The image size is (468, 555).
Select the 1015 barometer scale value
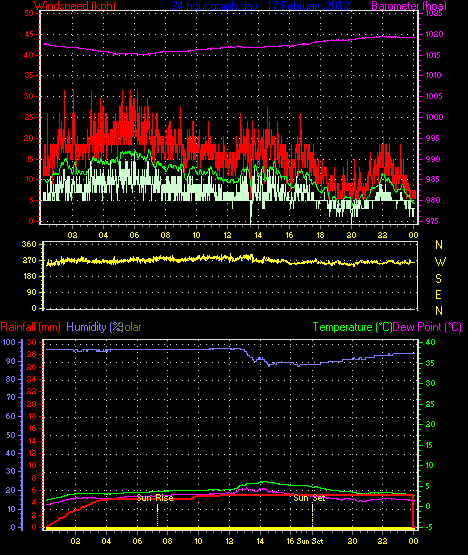[433, 55]
